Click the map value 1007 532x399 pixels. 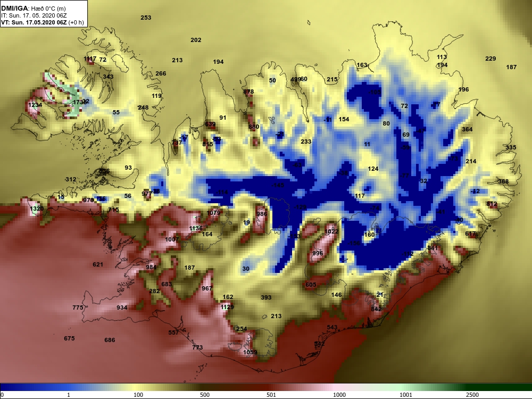(x=172, y=239)
